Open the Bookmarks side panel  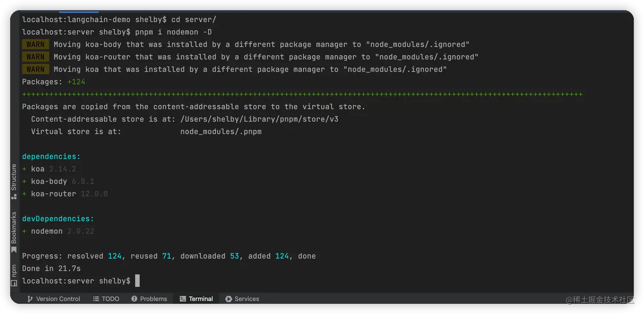[x=14, y=233]
